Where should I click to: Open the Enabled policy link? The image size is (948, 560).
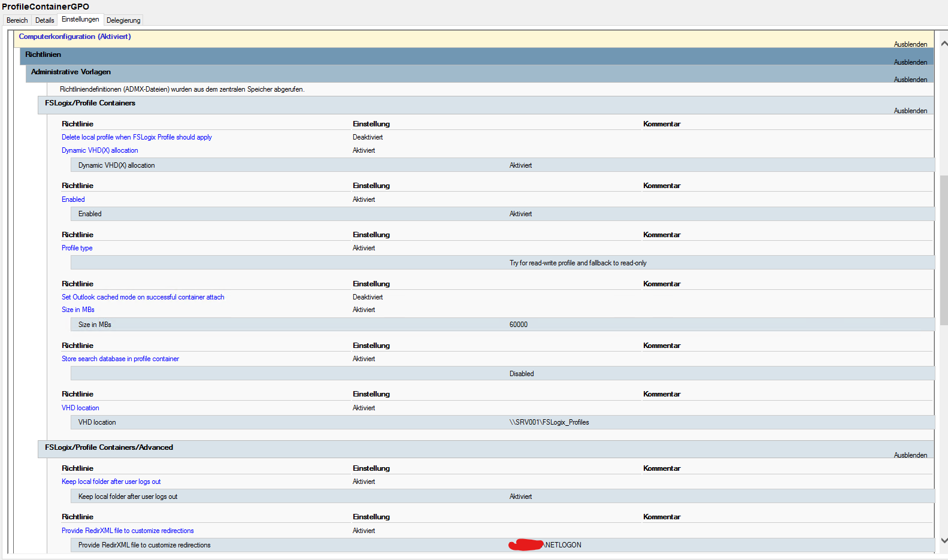pyautogui.click(x=73, y=199)
